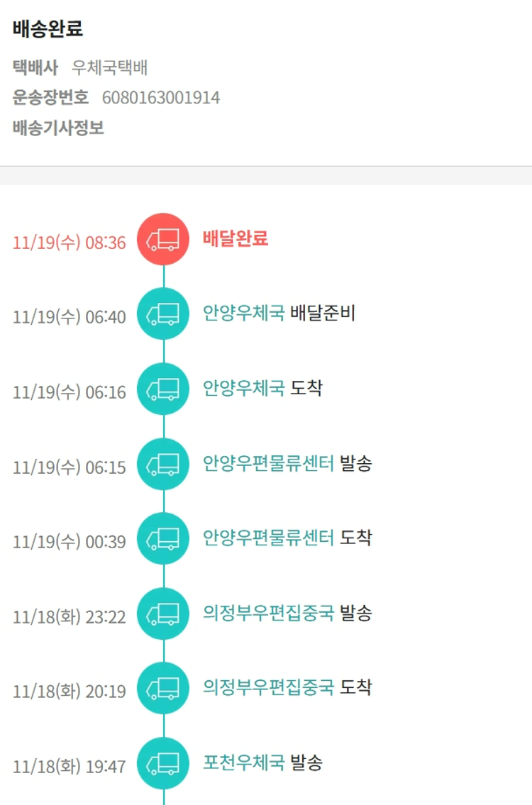The image size is (532, 805).
Task: Click truck icon beside 안양우체국 도착
Action: 163,389
